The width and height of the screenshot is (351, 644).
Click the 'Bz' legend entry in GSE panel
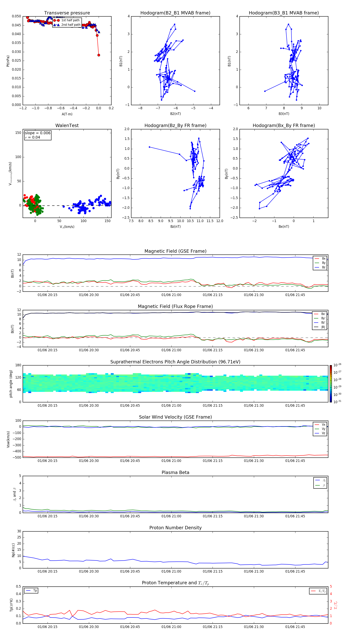click(320, 267)
